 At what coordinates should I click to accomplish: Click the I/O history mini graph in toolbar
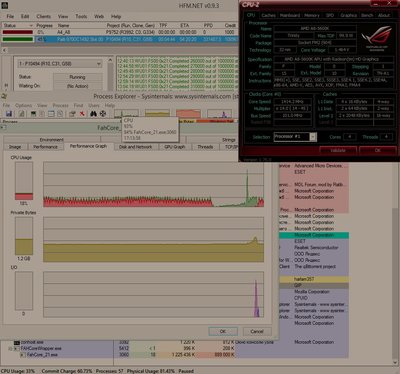point(219,114)
